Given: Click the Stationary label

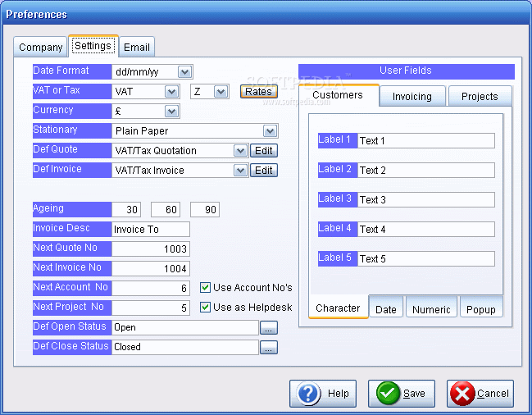Looking at the screenshot, I should (72, 130).
